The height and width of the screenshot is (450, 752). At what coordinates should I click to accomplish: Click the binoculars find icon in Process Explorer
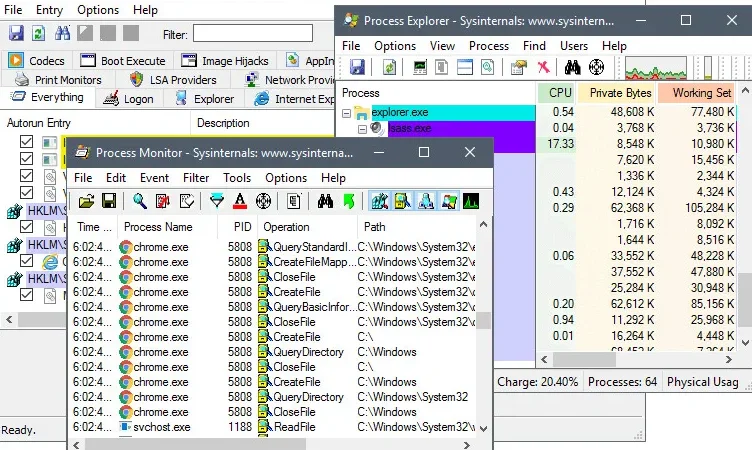pyautogui.click(x=572, y=67)
